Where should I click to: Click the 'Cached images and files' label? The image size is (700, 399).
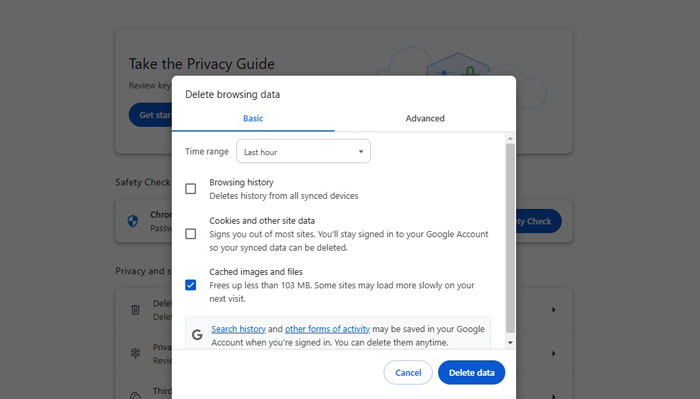[256, 272]
